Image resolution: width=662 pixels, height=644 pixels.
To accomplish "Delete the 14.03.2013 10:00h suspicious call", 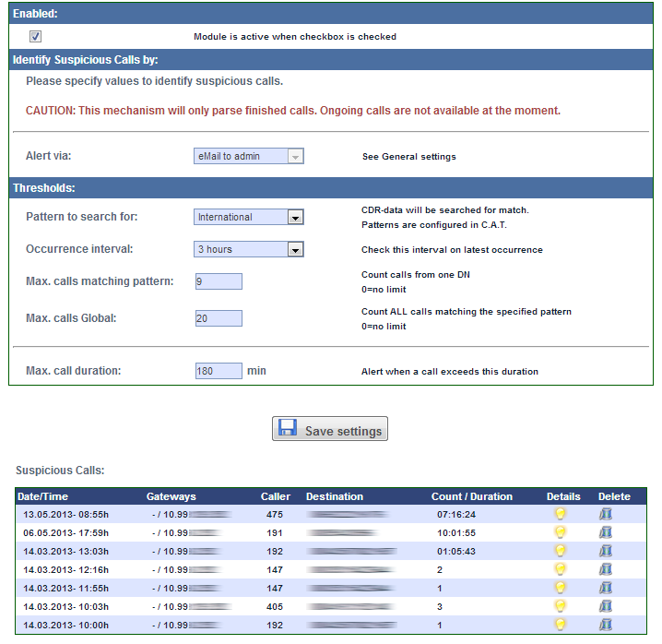I will point(606,625).
